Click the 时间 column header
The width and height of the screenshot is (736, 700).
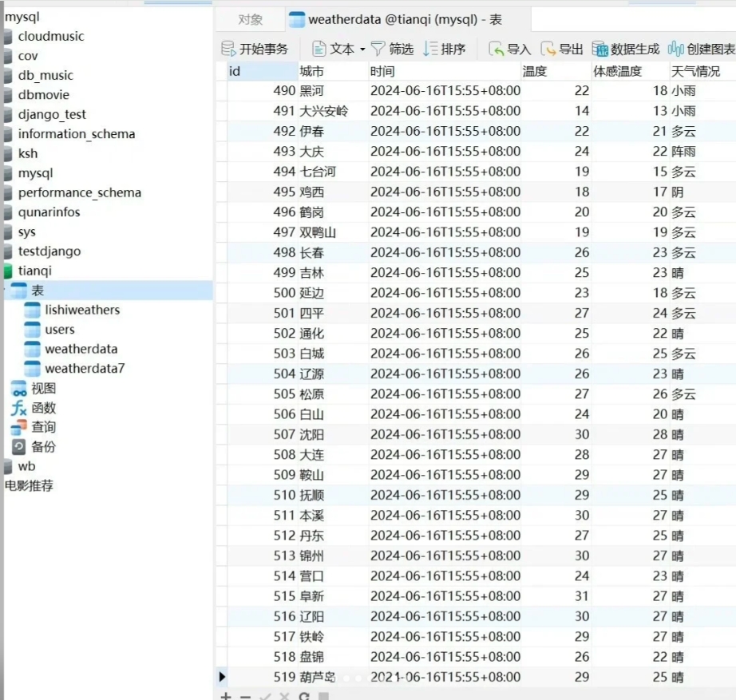(x=445, y=71)
